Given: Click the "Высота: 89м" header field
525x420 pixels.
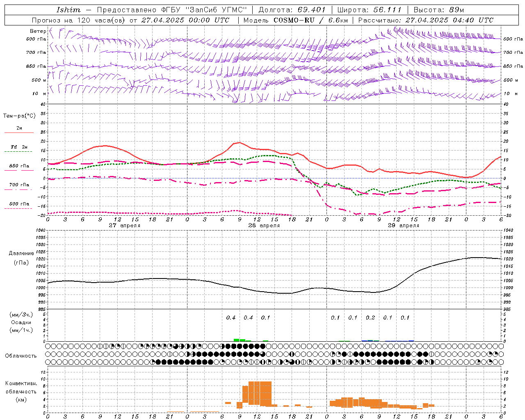Looking at the screenshot, I should [x=438, y=10].
